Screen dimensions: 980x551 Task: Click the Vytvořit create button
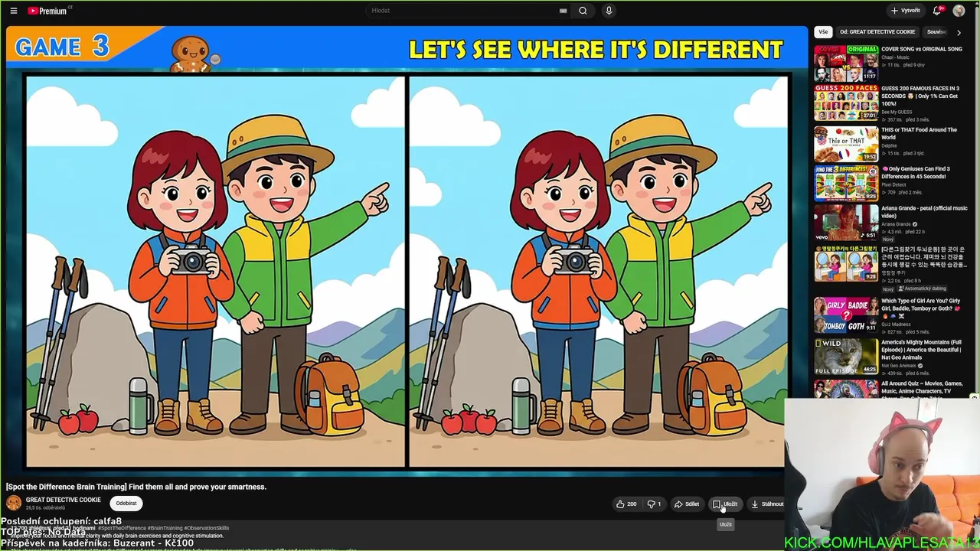coord(906,11)
